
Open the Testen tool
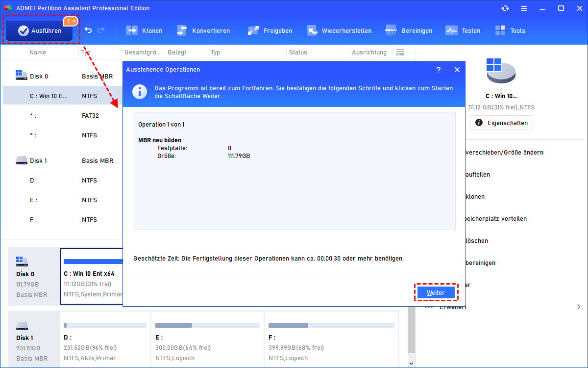coord(463,30)
